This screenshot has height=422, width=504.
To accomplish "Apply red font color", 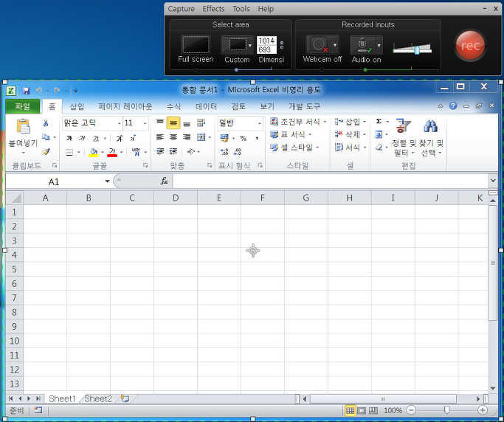I will click(x=112, y=152).
